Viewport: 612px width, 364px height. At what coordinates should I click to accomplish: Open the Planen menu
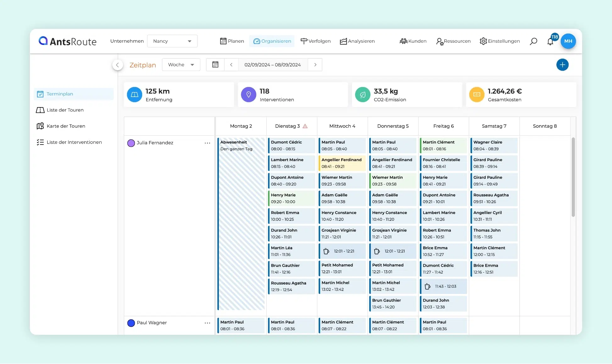point(232,41)
